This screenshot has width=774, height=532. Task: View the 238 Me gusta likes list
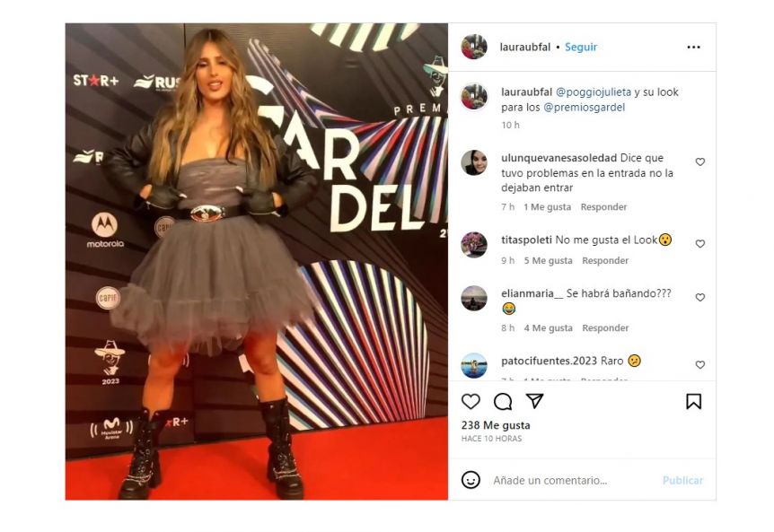pyautogui.click(x=496, y=425)
